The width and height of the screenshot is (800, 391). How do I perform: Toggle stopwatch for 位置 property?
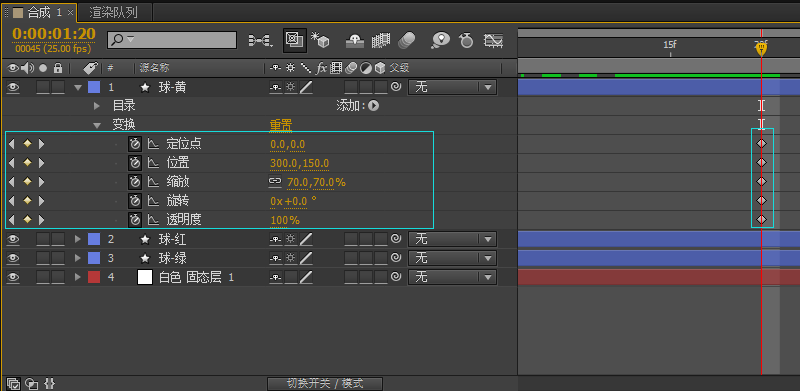[135, 163]
